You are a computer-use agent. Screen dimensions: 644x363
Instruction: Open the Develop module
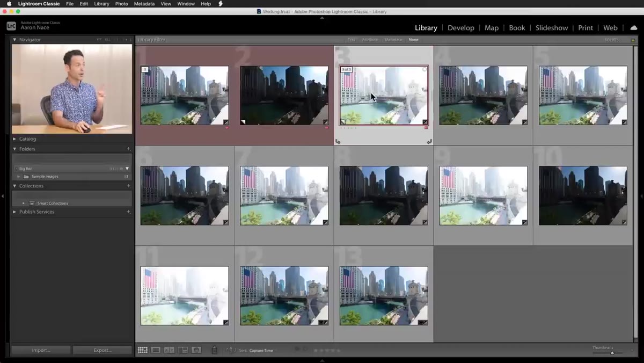461,28
